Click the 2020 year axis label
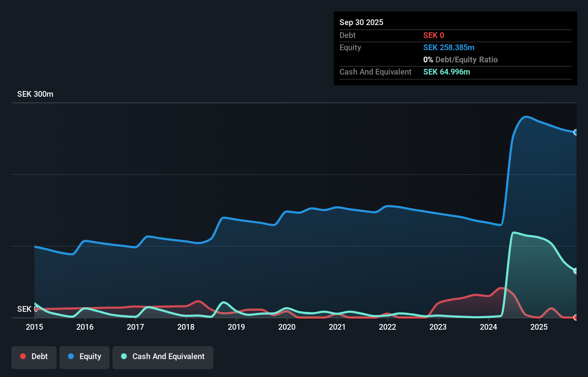 287,327
